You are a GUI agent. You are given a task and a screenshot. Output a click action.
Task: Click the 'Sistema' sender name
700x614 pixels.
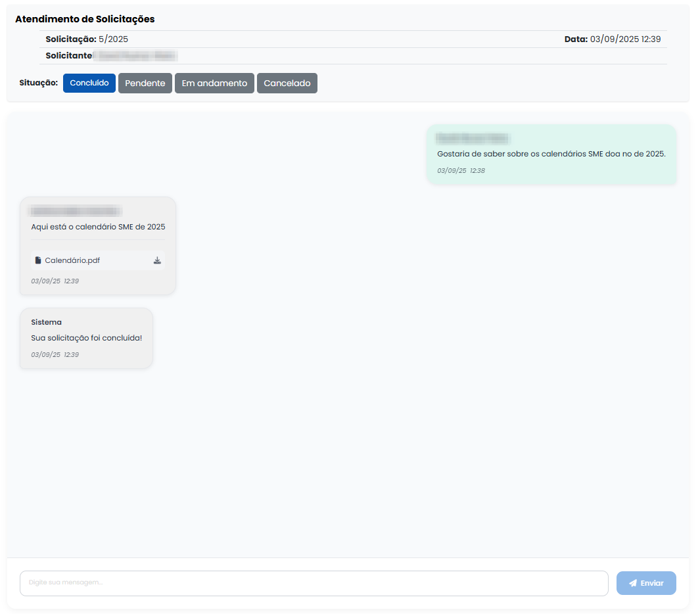click(46, 322)
